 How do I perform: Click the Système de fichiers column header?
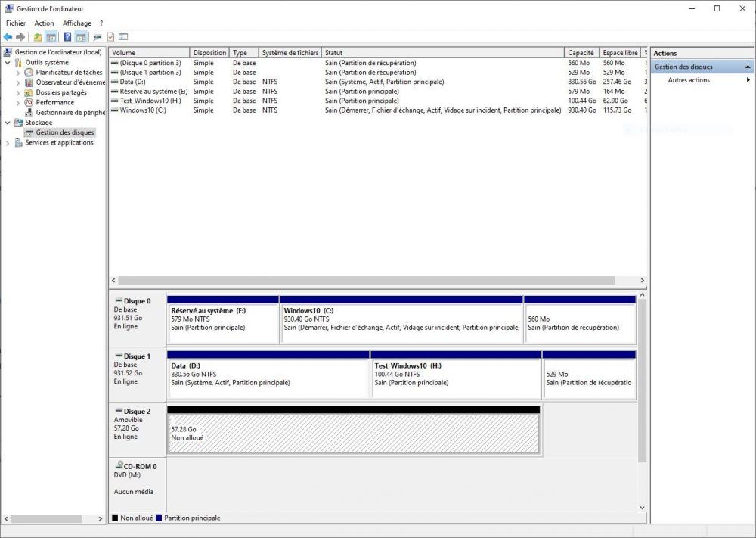(x=290, y=53)
